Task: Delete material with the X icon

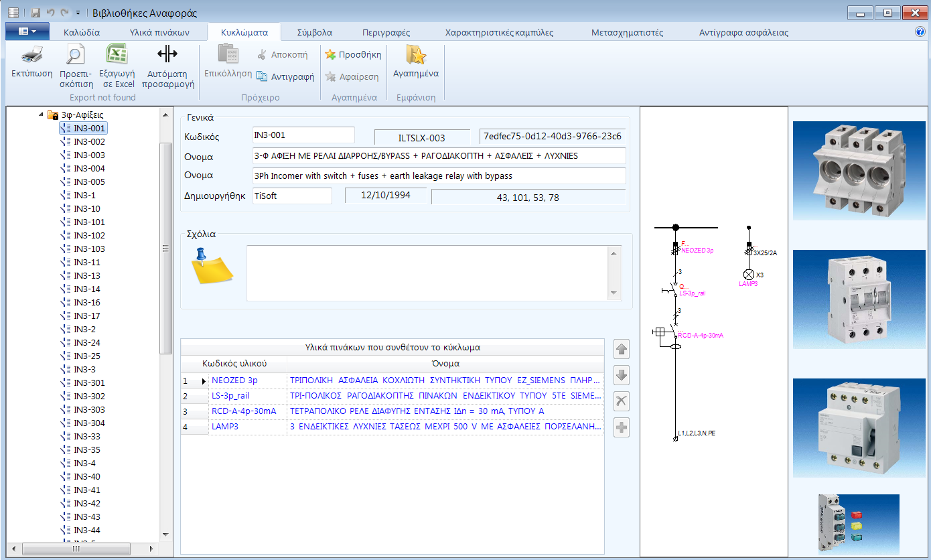Action: tap(621, 401)
